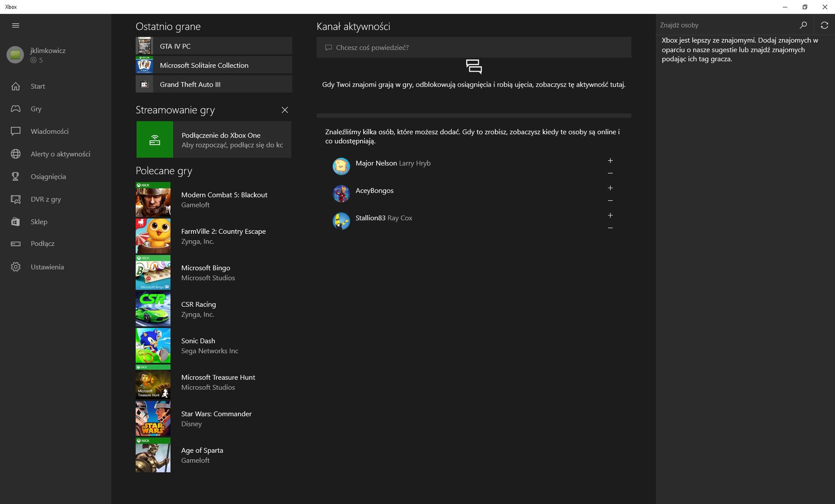Screen dimensions: 835x504
Task: Select the Gry menu label
Action: 36,109
